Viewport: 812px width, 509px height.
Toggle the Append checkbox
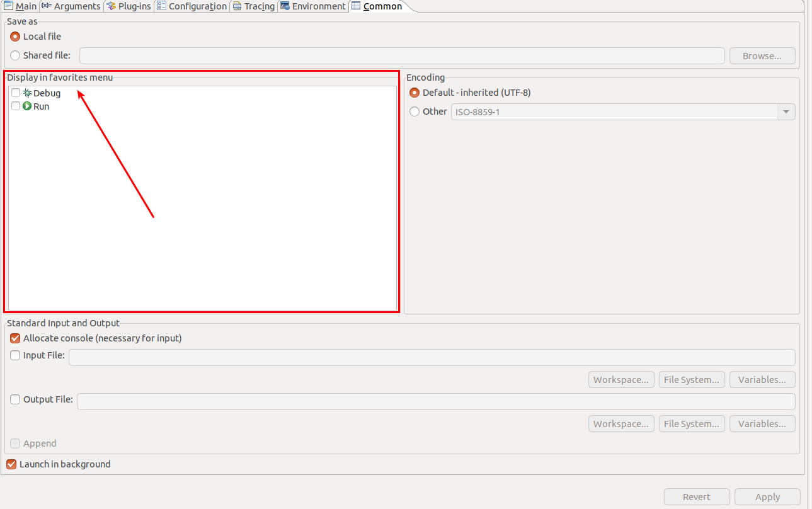[x=15, y=443]
